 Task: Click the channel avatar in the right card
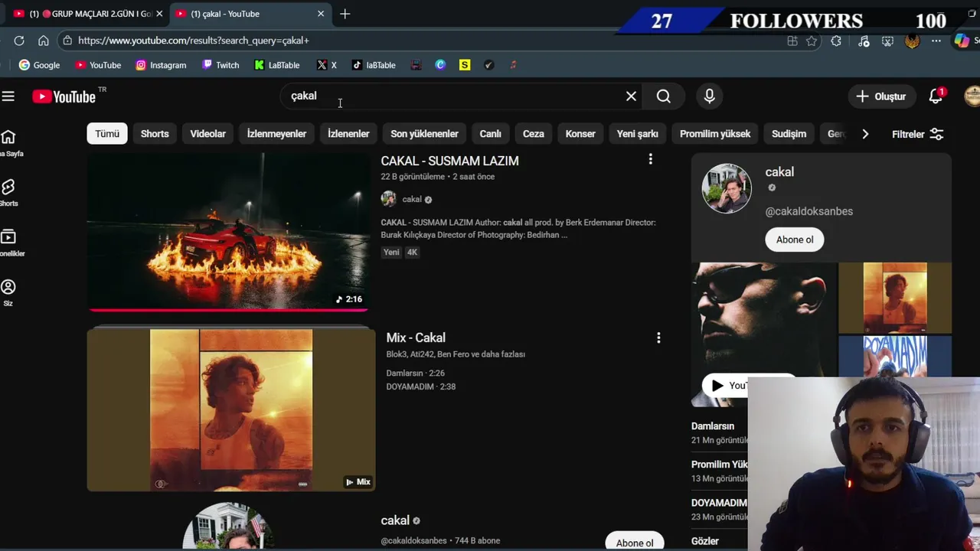pyautogui.click(x=727, y=188)
